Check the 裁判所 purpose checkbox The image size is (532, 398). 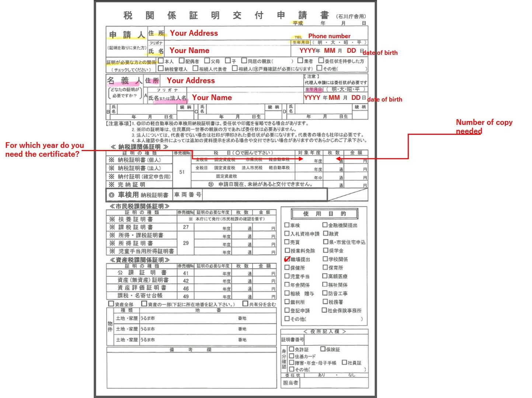tap(287, 301)
